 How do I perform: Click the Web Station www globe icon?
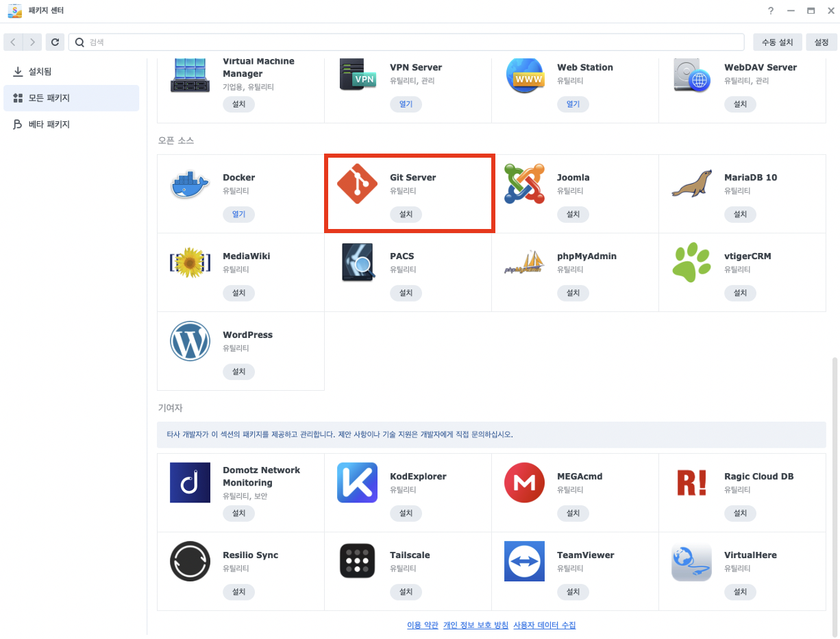[524, 75]
